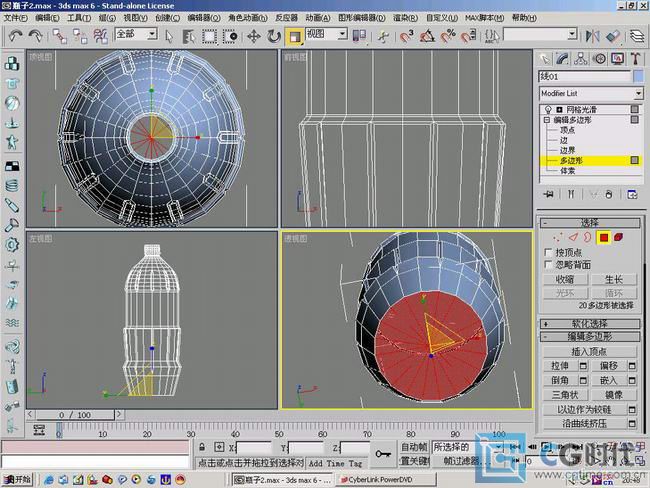The height and width of the screenshot is (488, 650).
Task: Open the named selection sets dropdown
Action: [x=572, y=34]
